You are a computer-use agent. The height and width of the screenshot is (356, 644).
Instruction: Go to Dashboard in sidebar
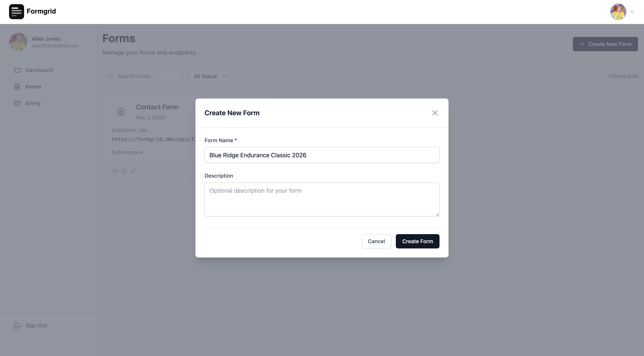click(39, 70)
